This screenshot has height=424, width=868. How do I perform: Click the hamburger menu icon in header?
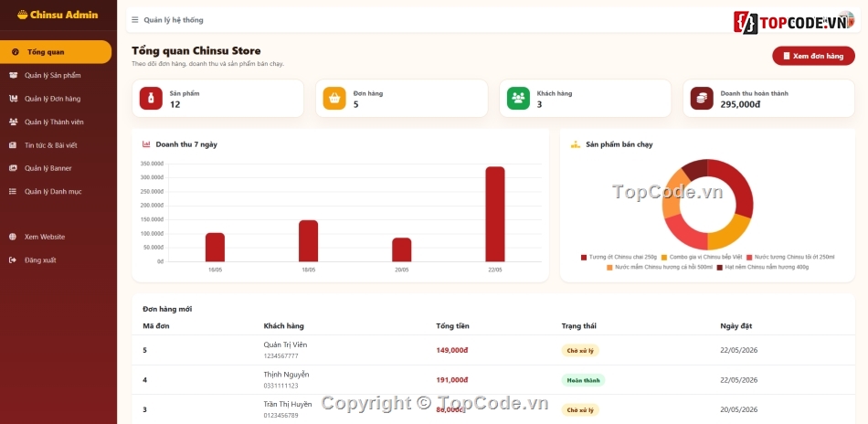pos(135,20)
